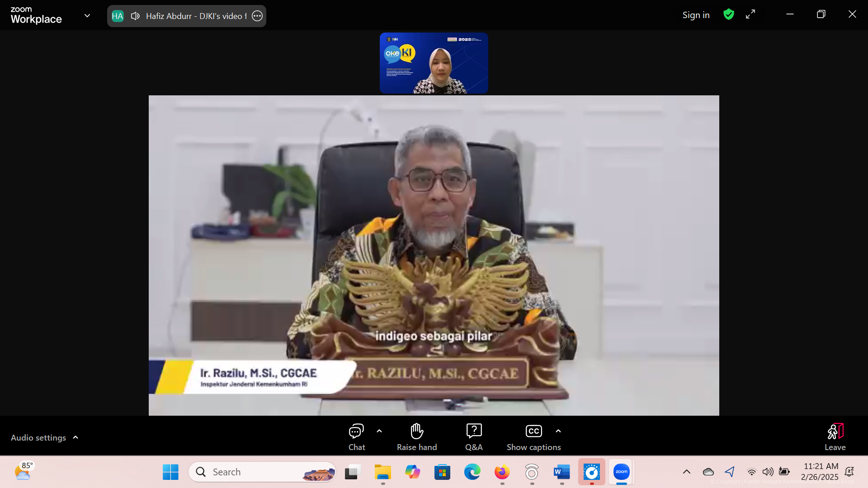Viewport: 868px width, 488px height.
Task: Open the Zoom Workplace dropdown menu
Action: pyautogui.click(x=87, y=15)
